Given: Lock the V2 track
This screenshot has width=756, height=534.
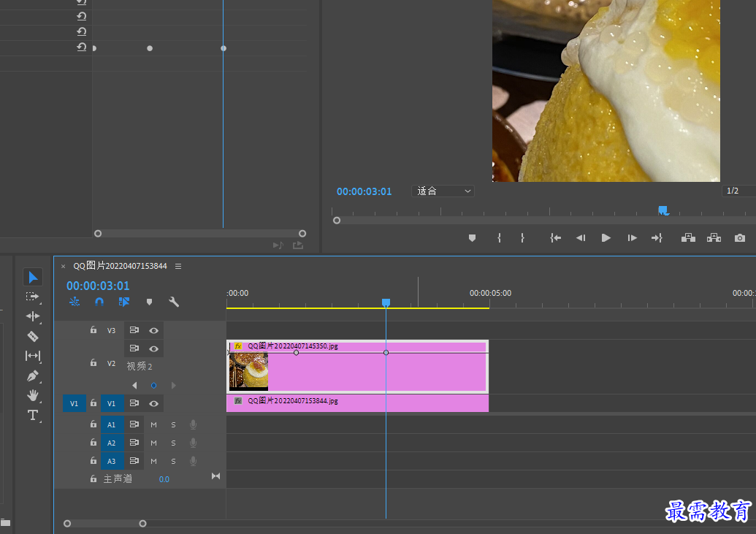Looking at the screenshot, I should [x=93, y=363].
